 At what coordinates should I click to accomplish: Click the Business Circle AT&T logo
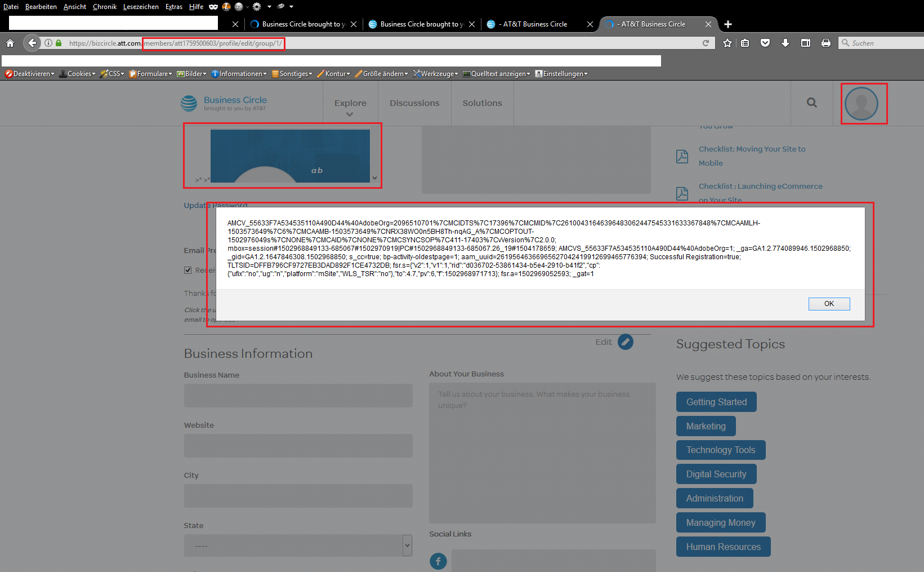point(224,103)
